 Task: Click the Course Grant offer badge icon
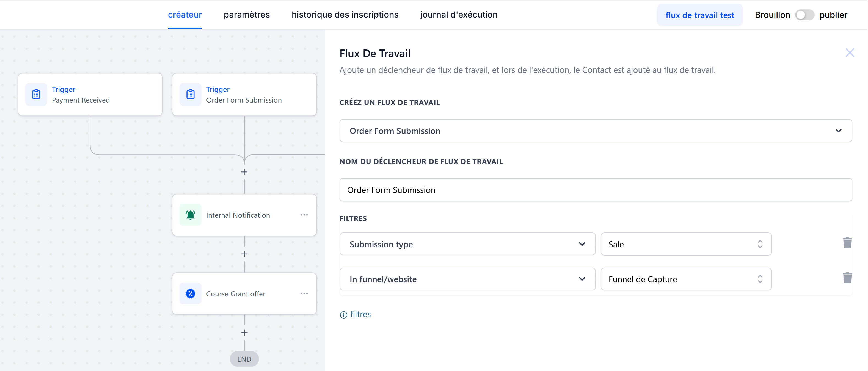click(190, 294)
